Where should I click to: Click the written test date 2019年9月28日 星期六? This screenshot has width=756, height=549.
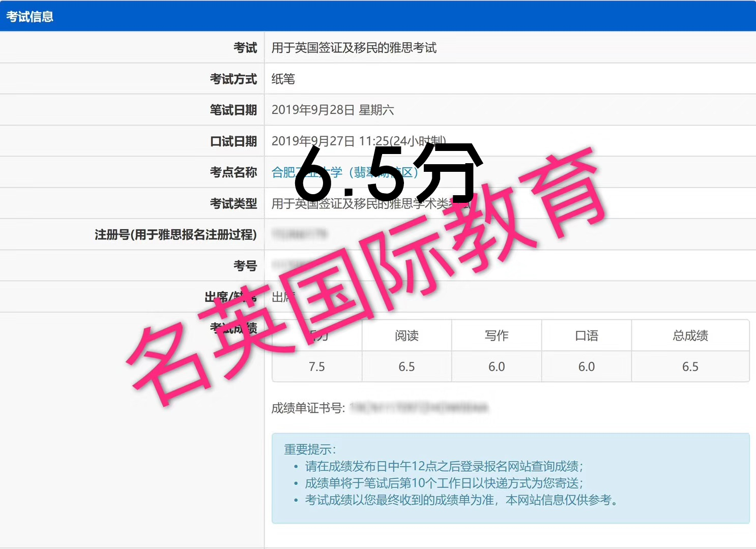pos(333,110)
